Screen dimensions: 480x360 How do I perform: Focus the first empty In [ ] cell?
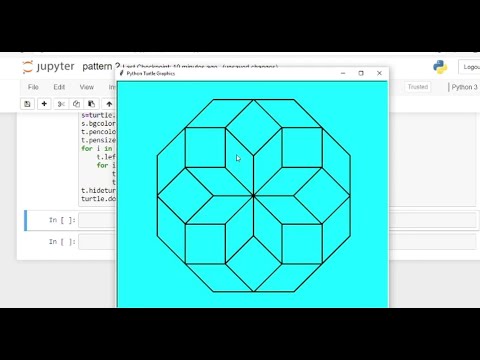pyautogui.click(x=277, y=220)
